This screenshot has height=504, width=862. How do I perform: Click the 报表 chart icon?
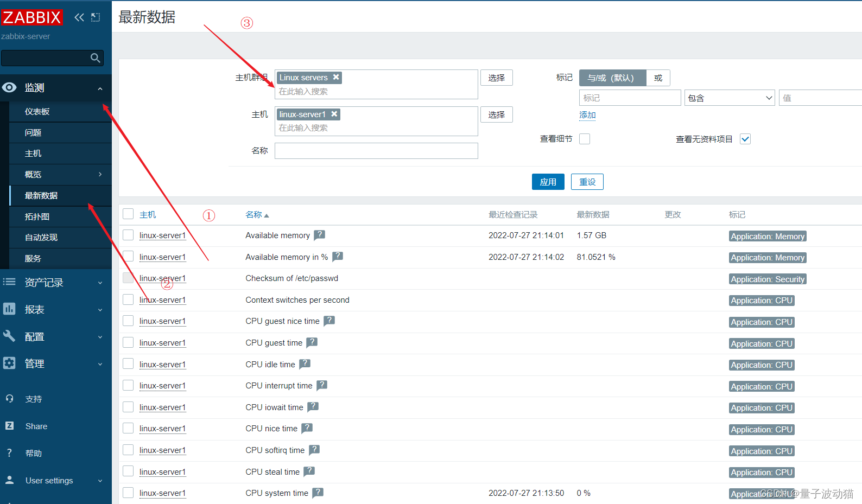tap(9, 309)
